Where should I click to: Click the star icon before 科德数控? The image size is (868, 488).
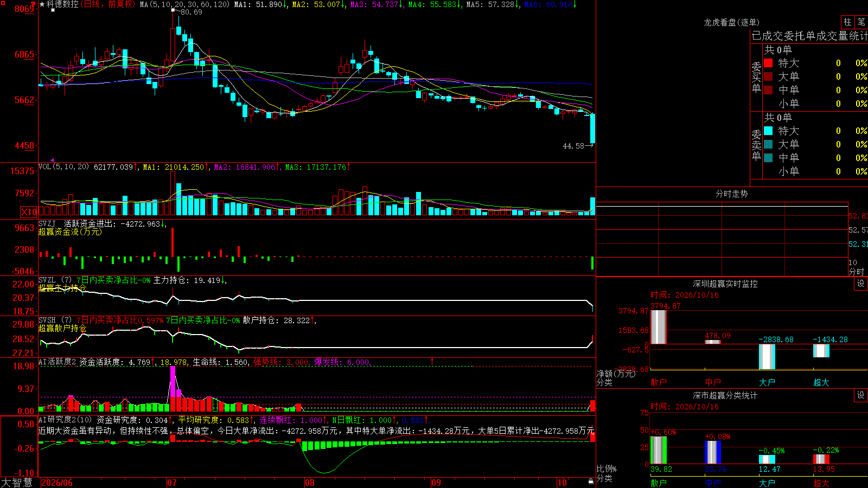pos(42,4)
